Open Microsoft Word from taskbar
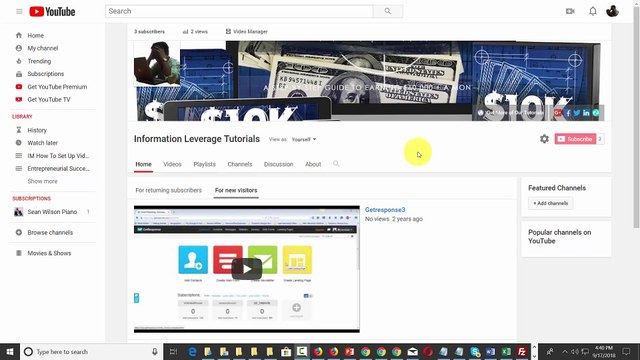640x360 pixels. pos(490,351)
